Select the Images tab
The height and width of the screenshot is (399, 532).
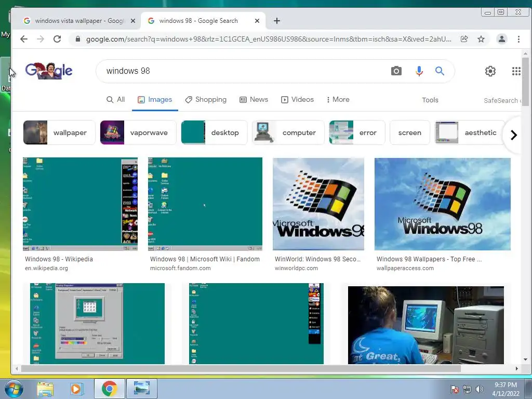click(155, 100)
